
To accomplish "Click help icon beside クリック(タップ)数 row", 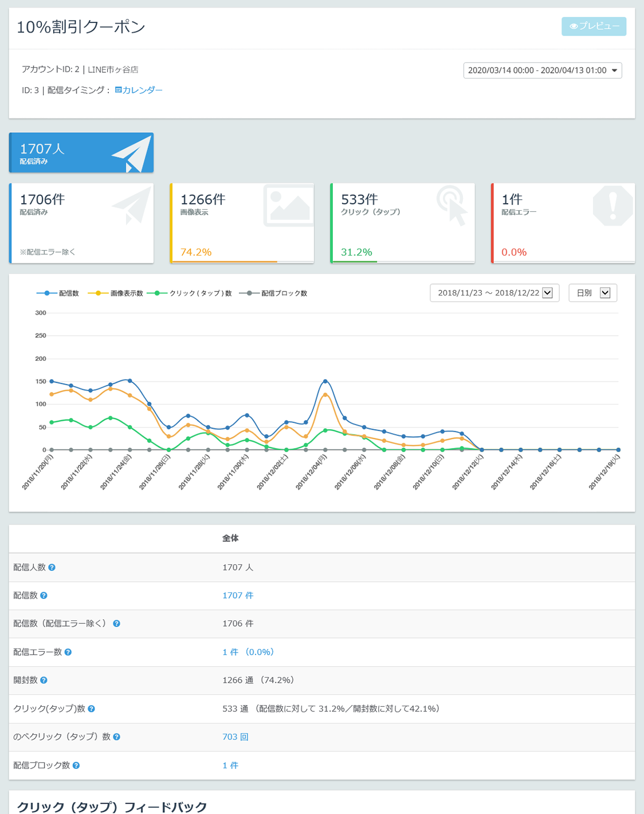I will 92,709.
